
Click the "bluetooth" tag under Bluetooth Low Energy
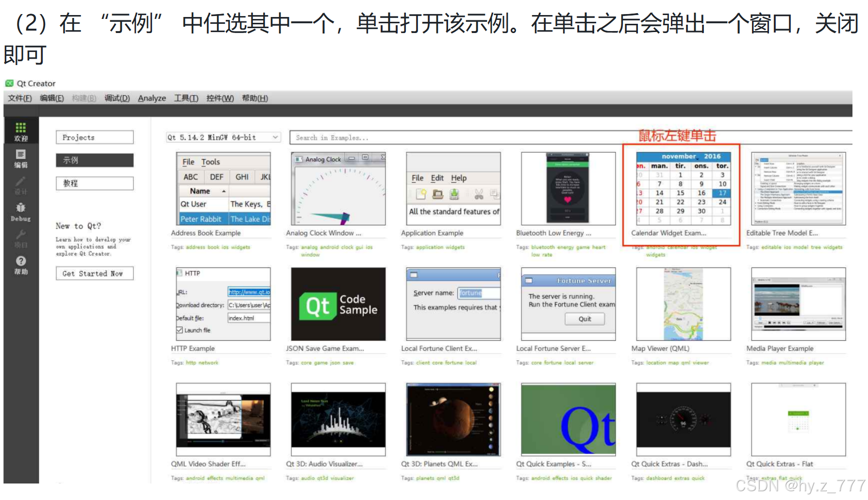[x=543, y=247]
